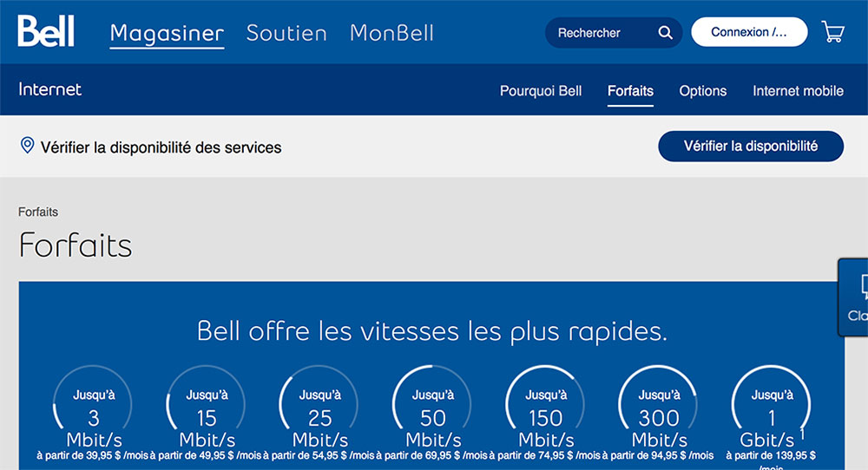This screenshot has height=470, width=868.
Task: Click the Forfaits breadcrumb link
Action: click(38, 212)
